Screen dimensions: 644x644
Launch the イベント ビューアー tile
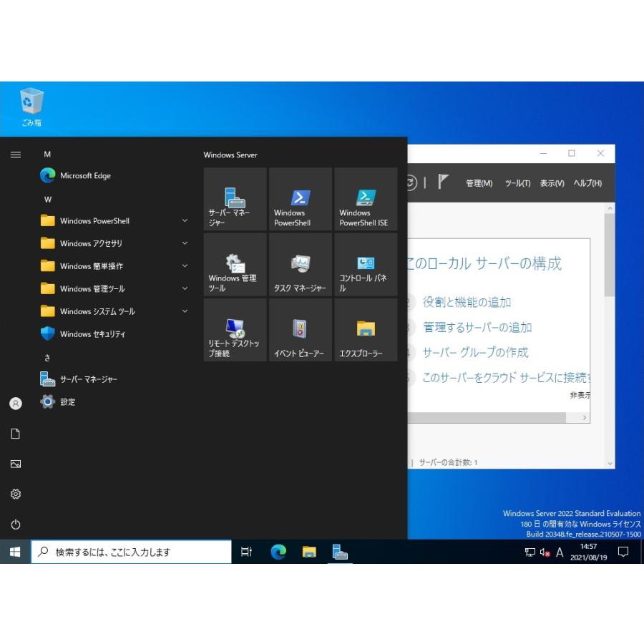pos(301,330)
